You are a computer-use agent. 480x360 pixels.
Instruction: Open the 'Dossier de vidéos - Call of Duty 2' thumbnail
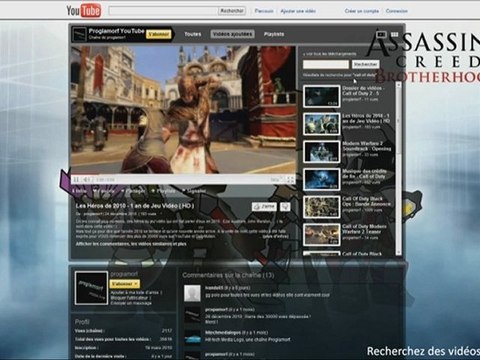[x=321, y=96]
